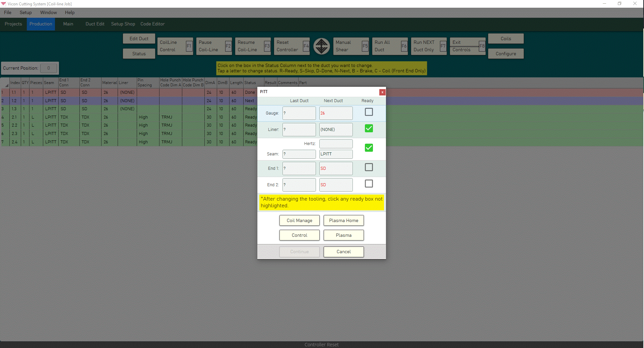Image resolution: width=644 pixels, height=348 pixels.
Task: Enable the End 1 ready checkbox
Action: [x=369, y=167]
